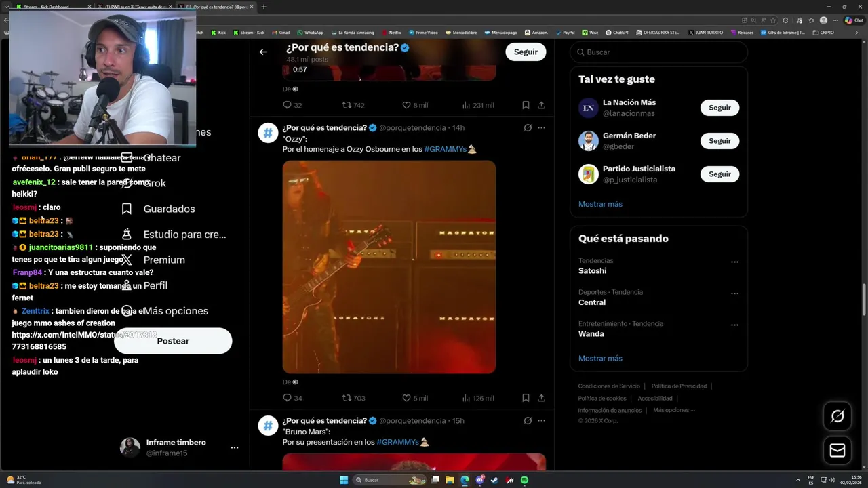This screenshot has height=488, width=868.
Task: Bookmark the top post with 231 mil views
Action: pos(526,105)
